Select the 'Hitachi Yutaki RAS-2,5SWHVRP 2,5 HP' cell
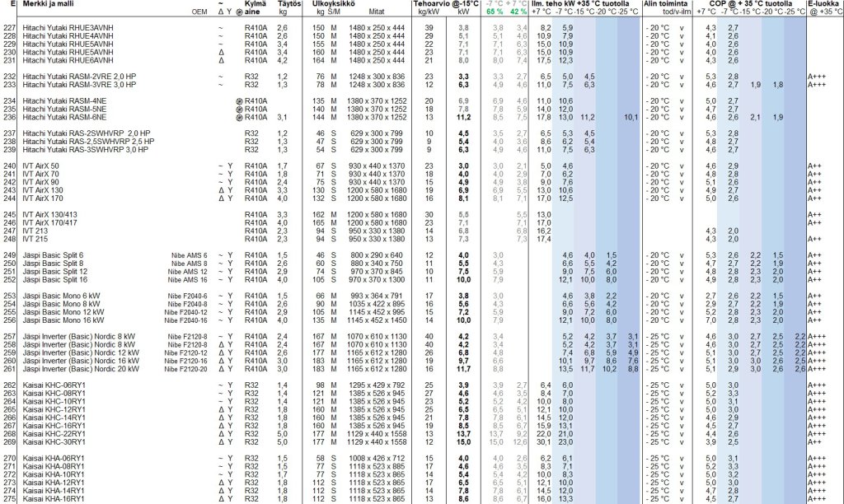844x504 pixels. (88, 142)
